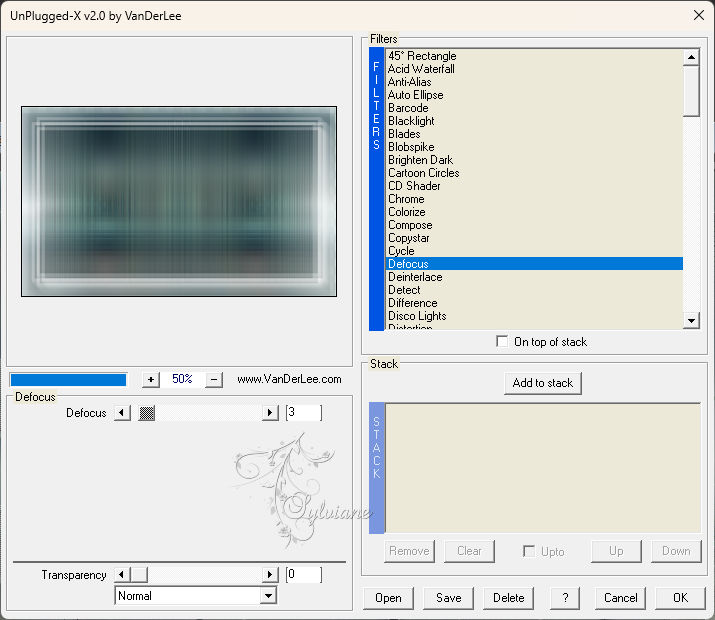The height and width of the screenshot is (620, 715).
Task: Select CD Shader filter
Action: pos(534,186)
